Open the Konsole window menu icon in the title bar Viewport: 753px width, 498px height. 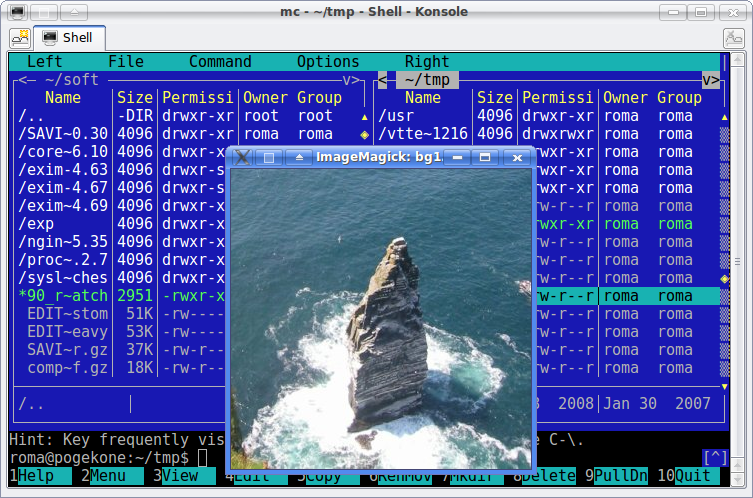[16, 11]
